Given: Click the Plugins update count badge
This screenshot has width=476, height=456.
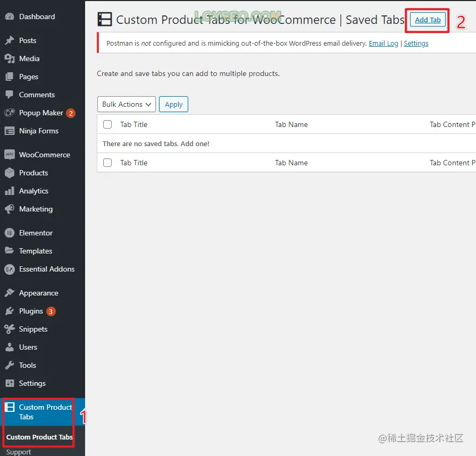Looking at the screenshot, I should [x=51, y=311].
